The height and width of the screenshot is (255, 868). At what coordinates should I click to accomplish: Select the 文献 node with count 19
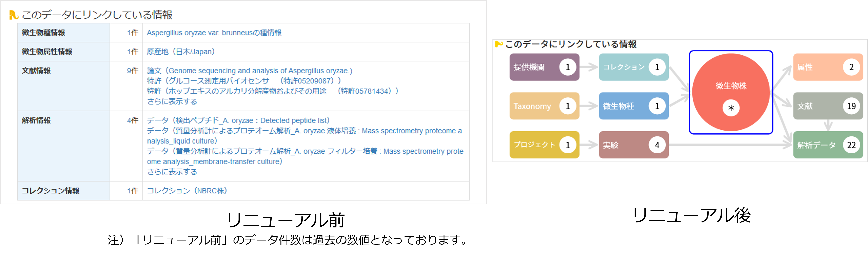[x=828, y=106]
